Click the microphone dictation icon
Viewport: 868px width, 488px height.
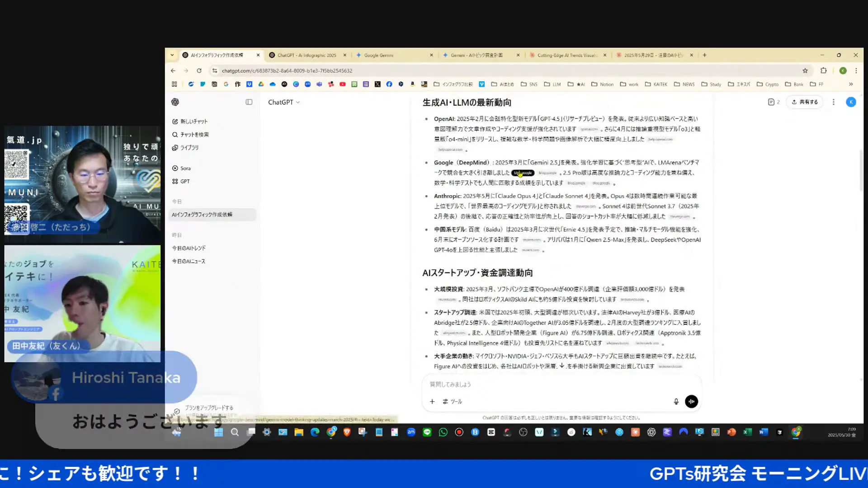point(676,401)
